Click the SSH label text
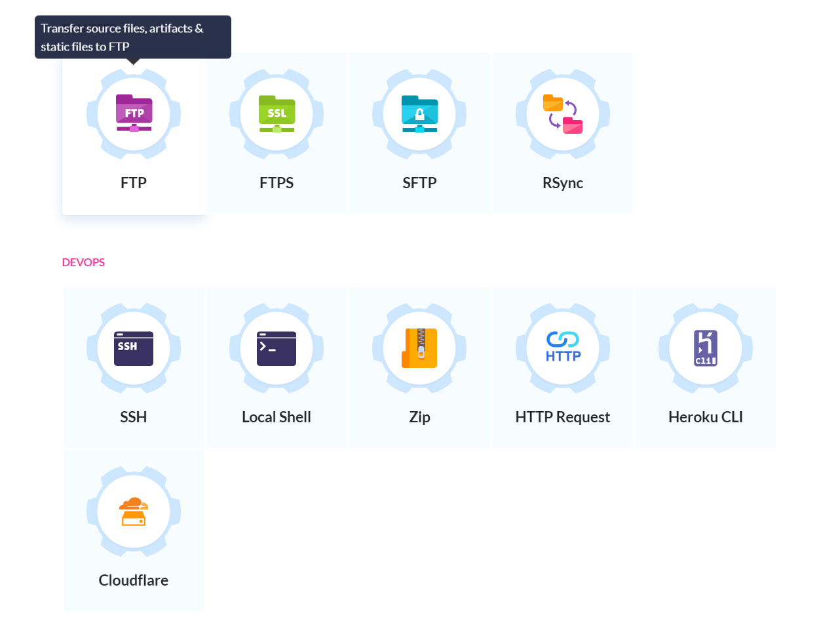The image size is (840, 640). pos(134,417)
